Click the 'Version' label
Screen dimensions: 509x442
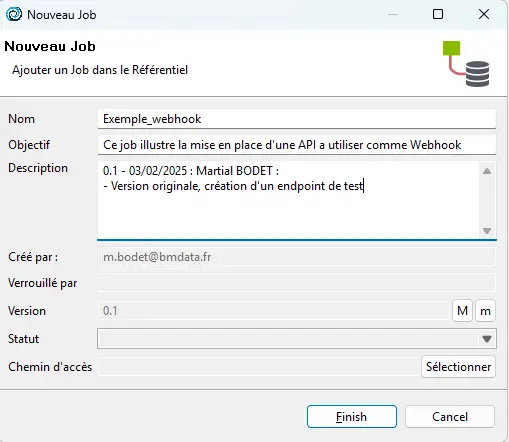pyautogui.click(x=27, y=311)
